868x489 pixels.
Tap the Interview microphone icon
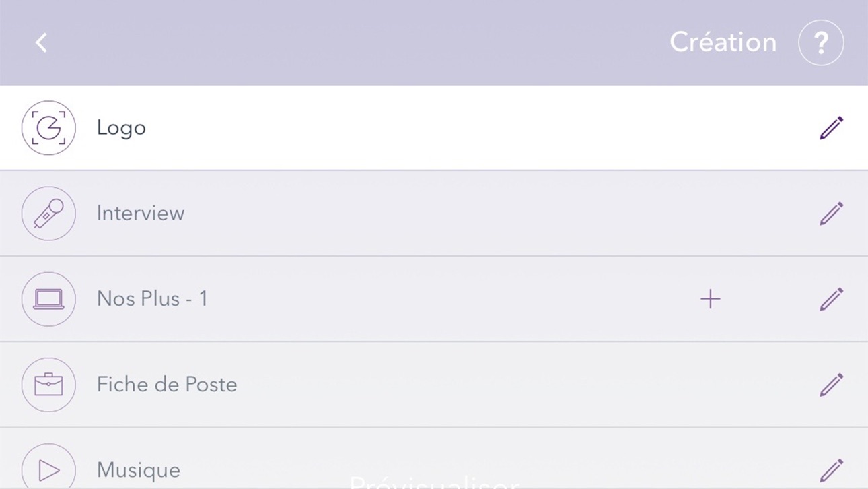(48, 214)
